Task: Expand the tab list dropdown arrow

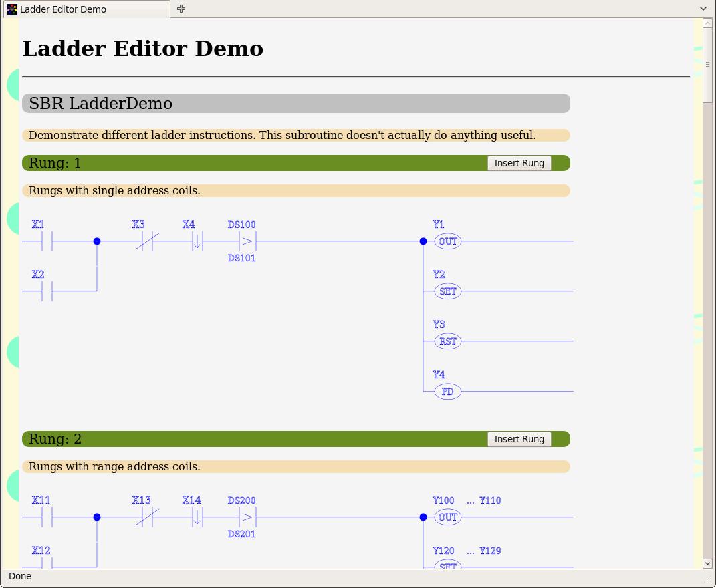Action: click(x=703, y=9)
